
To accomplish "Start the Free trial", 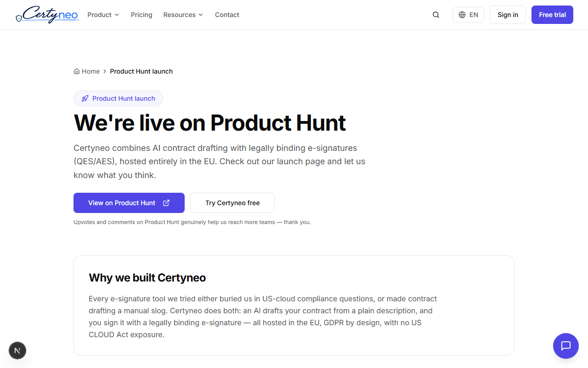I will (x=552, y=15).
